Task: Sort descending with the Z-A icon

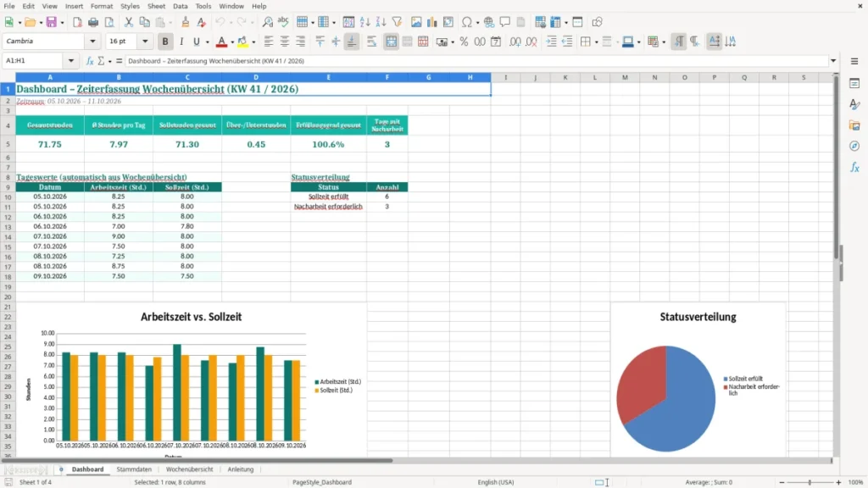Action: click(x=381, y=22)
